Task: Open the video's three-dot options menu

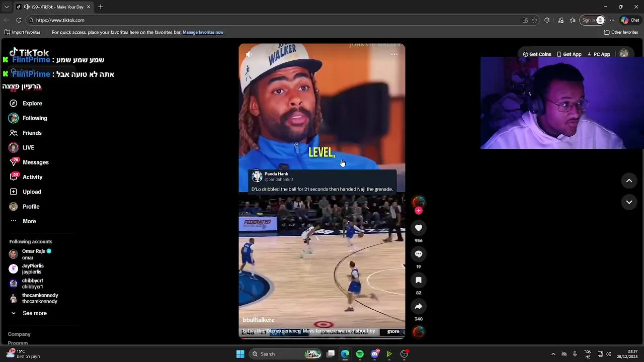Action: (394, 54)
